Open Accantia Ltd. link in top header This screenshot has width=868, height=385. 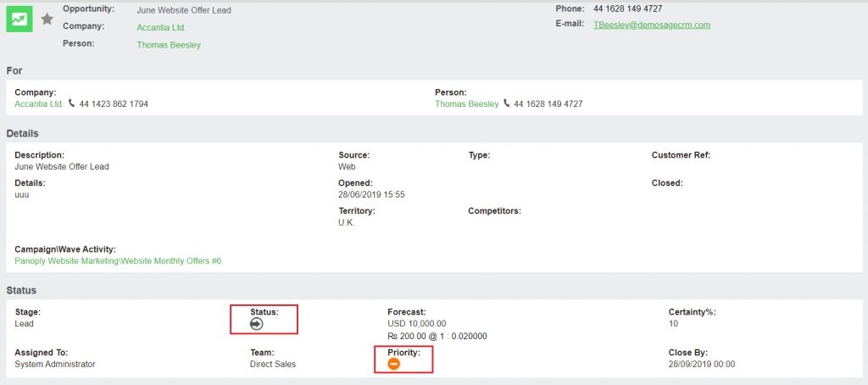pos(161,28)
